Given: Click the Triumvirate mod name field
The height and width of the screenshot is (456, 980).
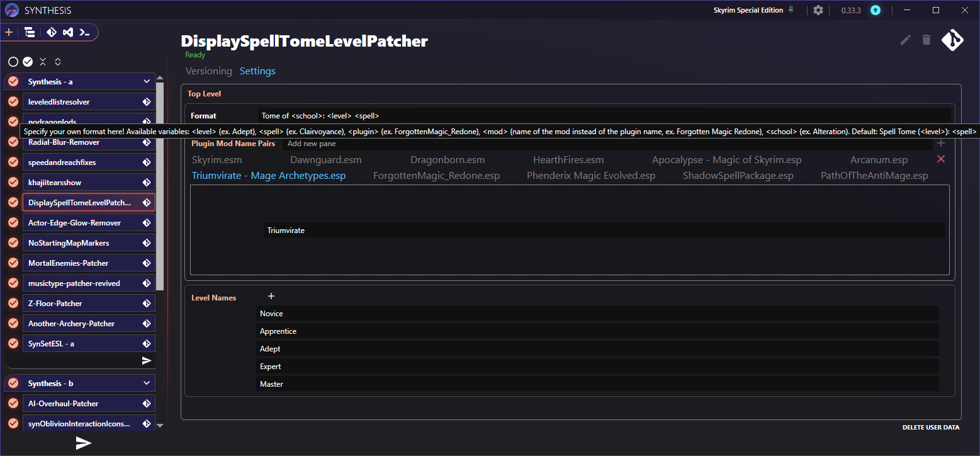Looking at the screenshot, I should pos(604,231).
